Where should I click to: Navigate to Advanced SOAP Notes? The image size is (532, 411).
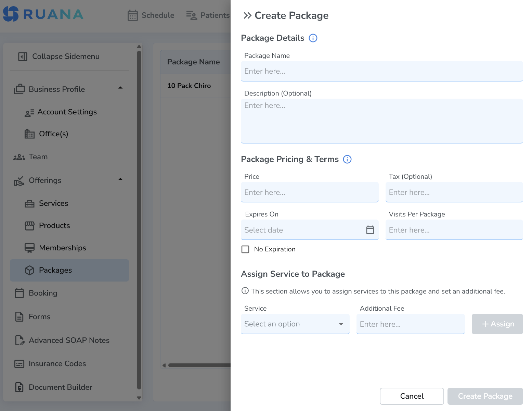[x=69, y=340]
